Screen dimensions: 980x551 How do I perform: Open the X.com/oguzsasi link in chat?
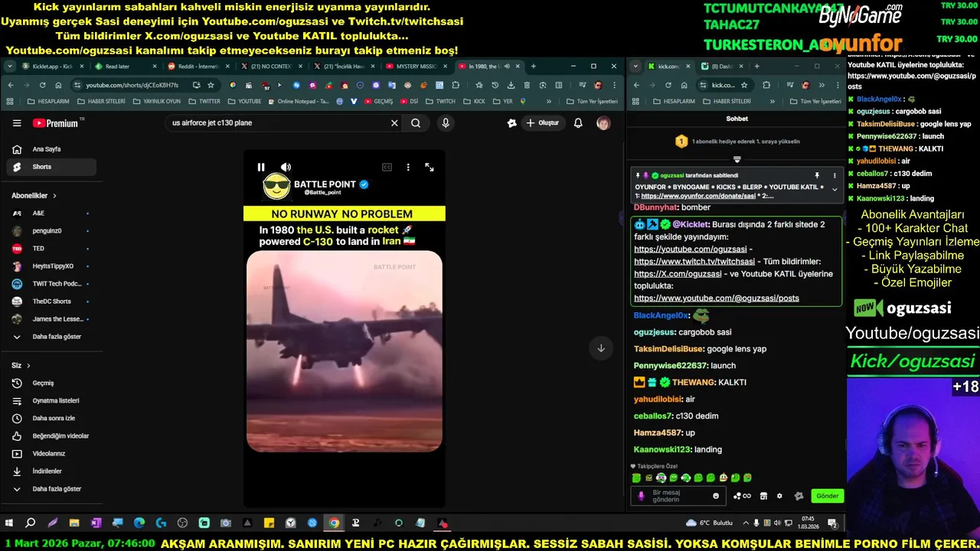pyautogui.click(x=678, y=273)
